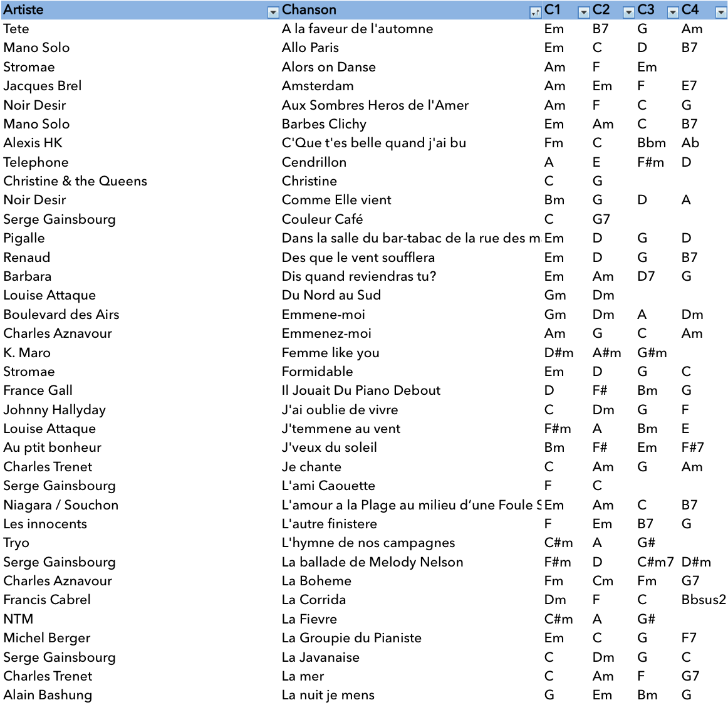The image size is (728, 705).
Task: Select 'C'Que t'es belle quand j'ai bu'
Action: click(374, 143)
